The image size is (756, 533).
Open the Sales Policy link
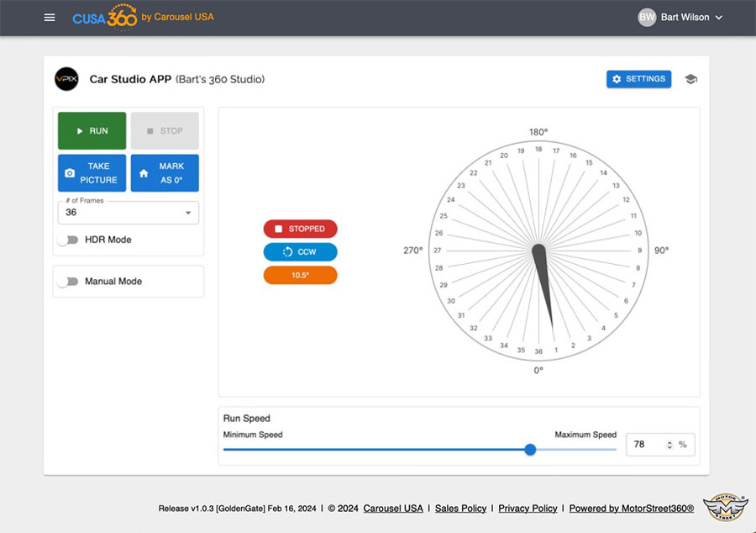tap(460, 509)
